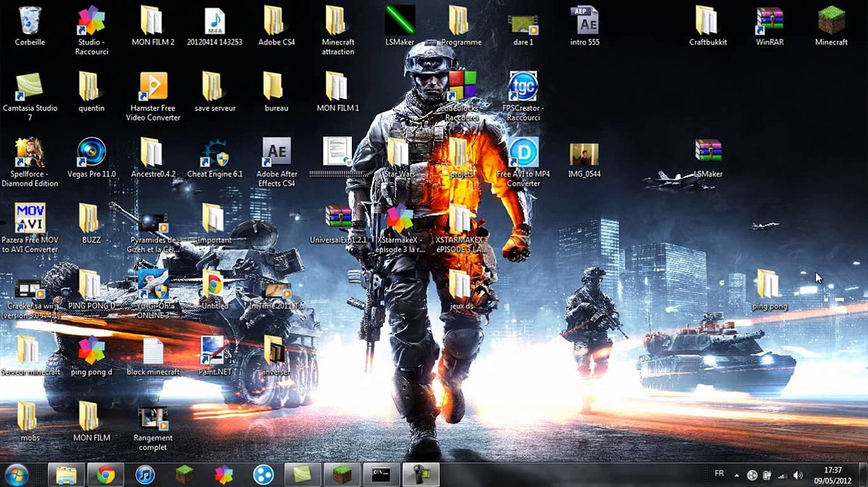
Task: Switch to Google Chrome in the taskbar
Action: pyautogui.click(x=106, y=475)
